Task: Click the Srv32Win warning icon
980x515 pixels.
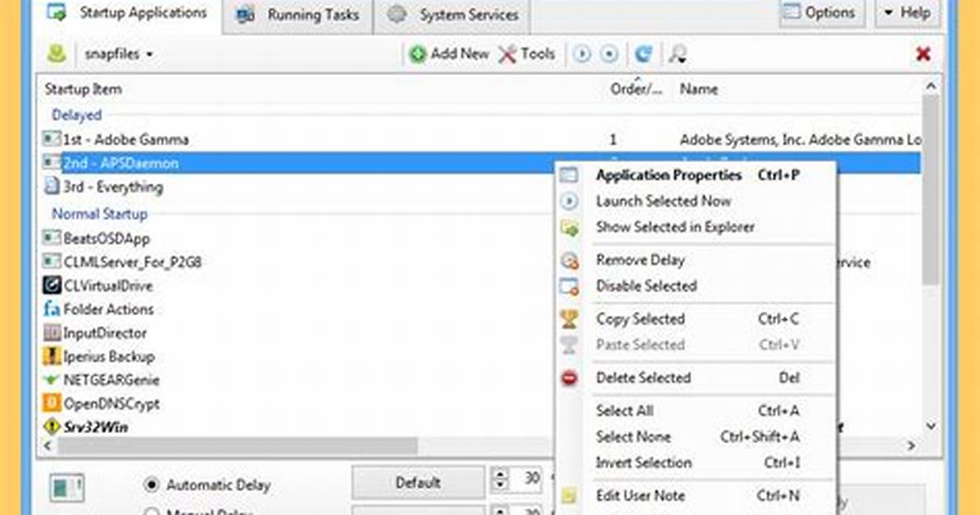Action: point(52,426)
